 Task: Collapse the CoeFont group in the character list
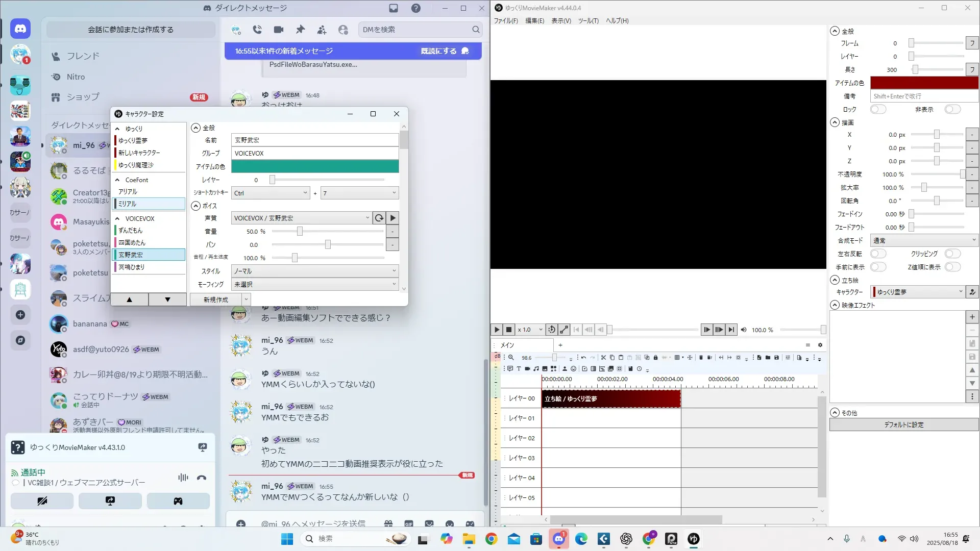point(117,180)
